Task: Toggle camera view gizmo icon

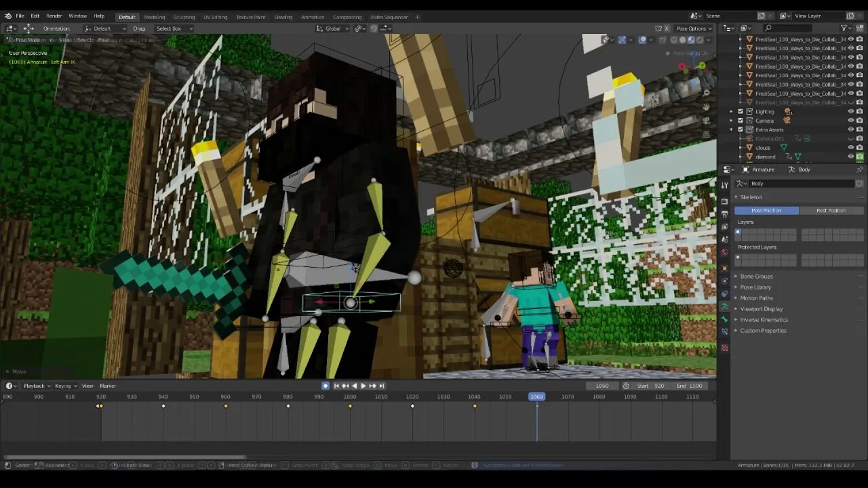Action: click(706, 121)
